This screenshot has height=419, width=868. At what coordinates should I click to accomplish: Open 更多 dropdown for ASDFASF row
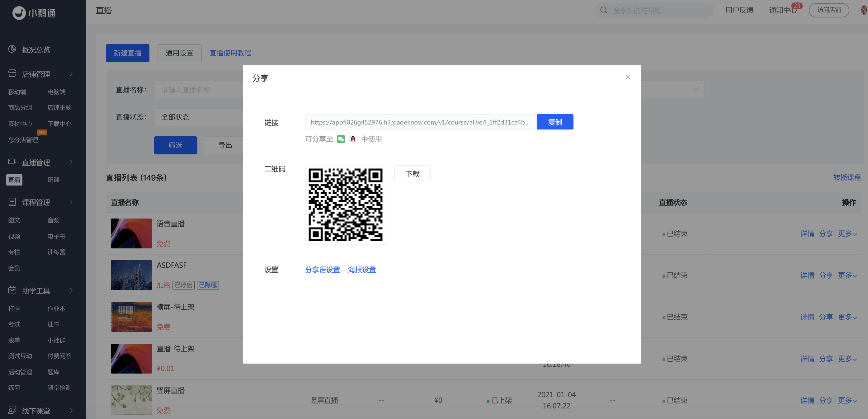tap(847, 275)
